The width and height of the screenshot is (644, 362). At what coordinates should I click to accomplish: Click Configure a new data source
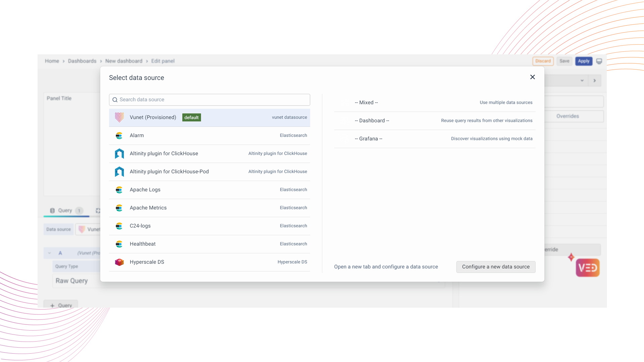click(495, 267)
